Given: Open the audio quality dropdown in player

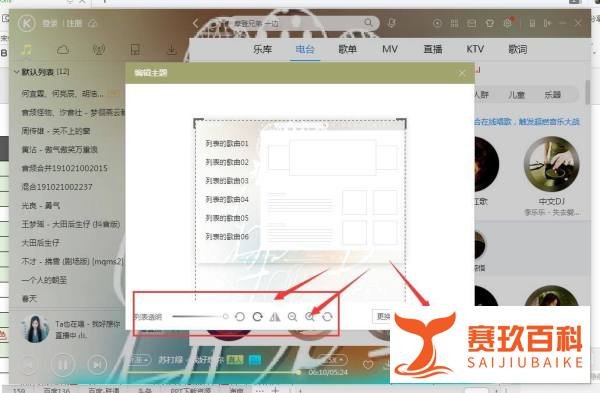Looking at the screenshot, I should click(x=139, y=360).
